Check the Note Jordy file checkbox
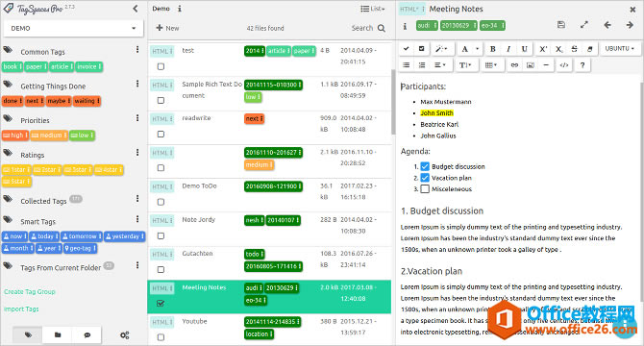Viewport: 644px width, 346px height. (161, 236)
